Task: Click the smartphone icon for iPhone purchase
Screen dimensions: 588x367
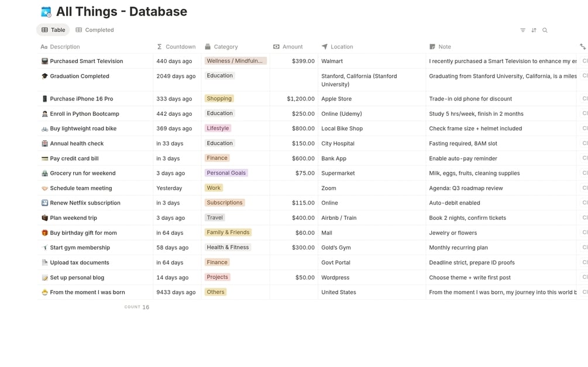Action: 44,99
